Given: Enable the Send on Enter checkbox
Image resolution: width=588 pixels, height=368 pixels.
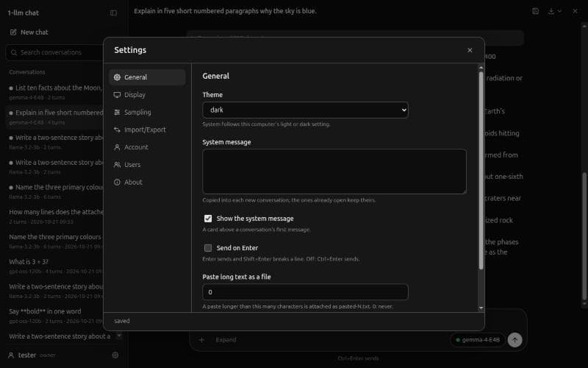Looking at the screenshot, I should point(208,248).
